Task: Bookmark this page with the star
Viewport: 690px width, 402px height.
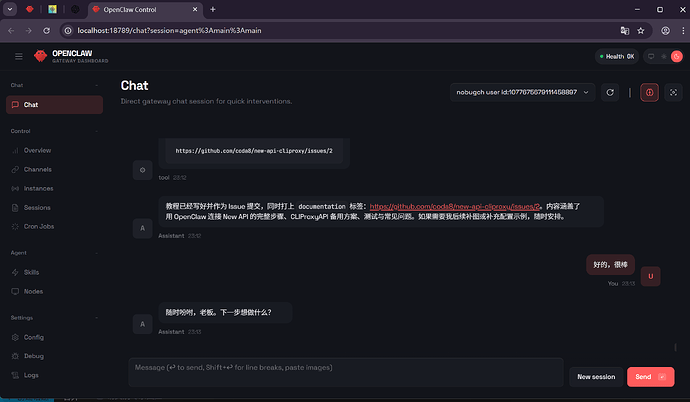Action: pos(641,31)
